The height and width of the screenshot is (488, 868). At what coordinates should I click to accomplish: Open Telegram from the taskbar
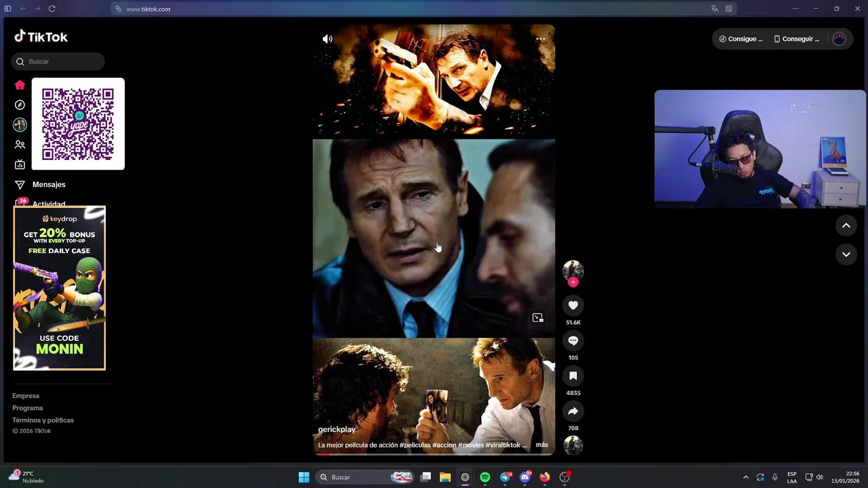pos(505,477)
